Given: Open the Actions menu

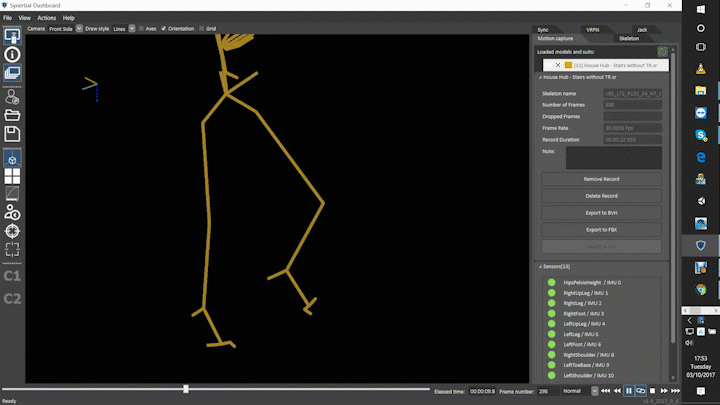Looking at the screenshot, I should point(46,18).
